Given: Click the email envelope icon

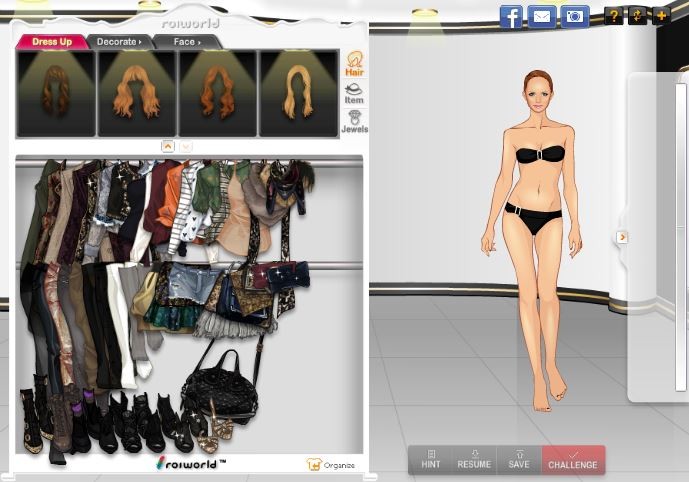Looking at the screenshot, I should [x=542, y=16].
